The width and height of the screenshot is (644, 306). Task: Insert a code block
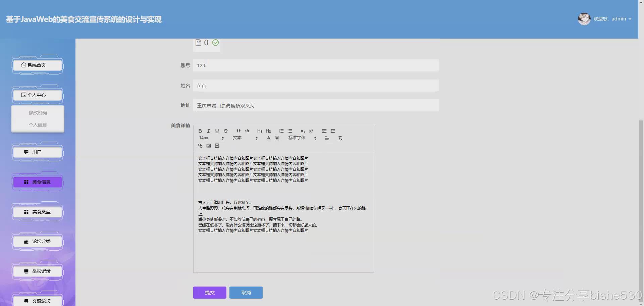coord(247,131)
